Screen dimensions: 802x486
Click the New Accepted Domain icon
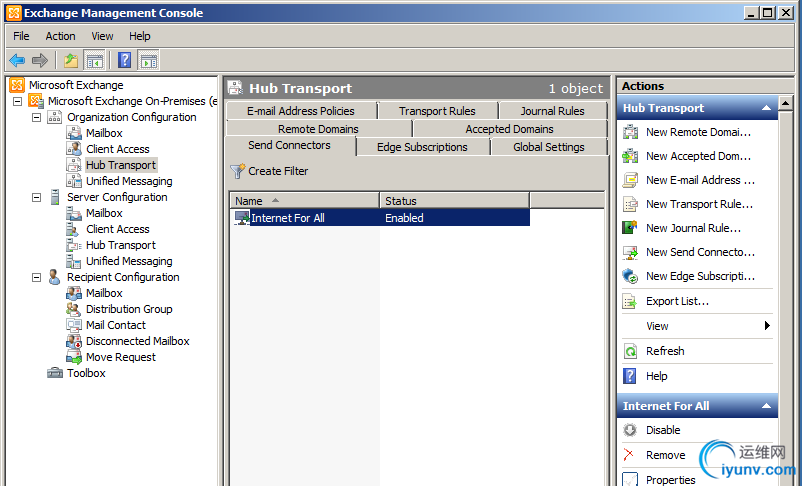pyautogui.click(x=630, y=156)
